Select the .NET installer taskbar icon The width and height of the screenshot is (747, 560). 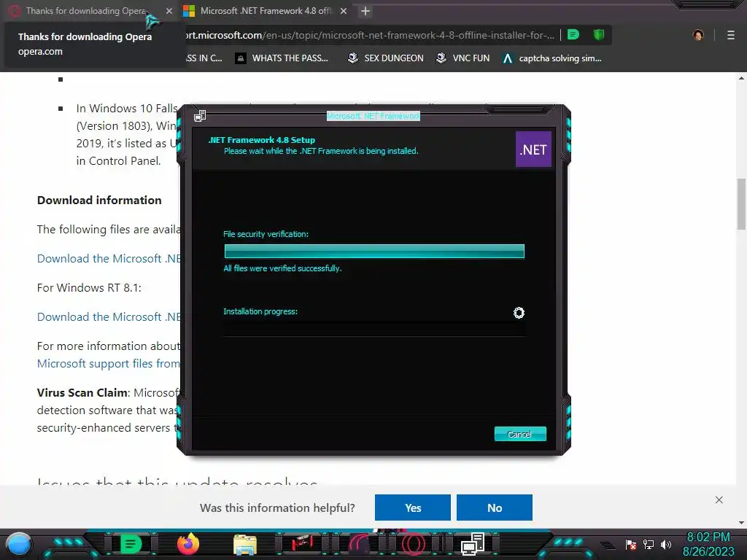473,544
